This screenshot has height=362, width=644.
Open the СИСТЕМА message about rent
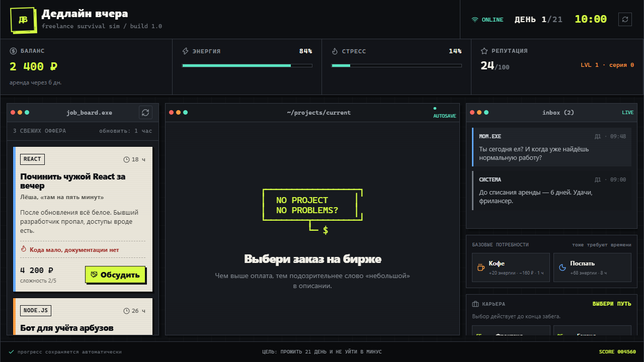coord(551,191)
